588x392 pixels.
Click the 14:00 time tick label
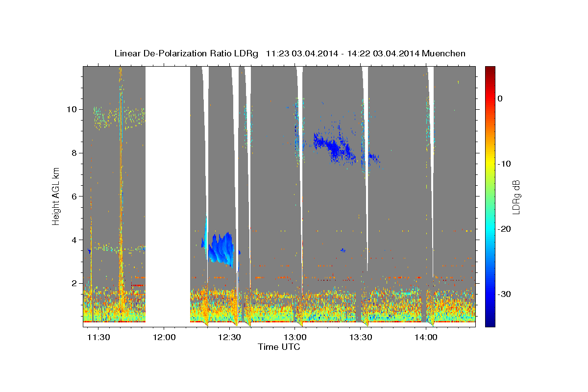tap(426, 338)
